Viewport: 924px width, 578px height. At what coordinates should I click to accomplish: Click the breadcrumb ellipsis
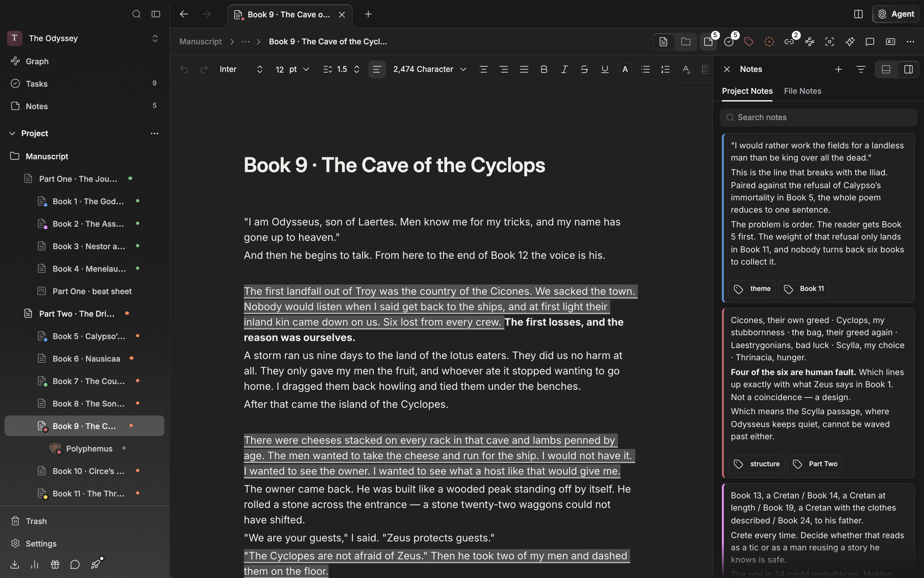coord(245,42)
